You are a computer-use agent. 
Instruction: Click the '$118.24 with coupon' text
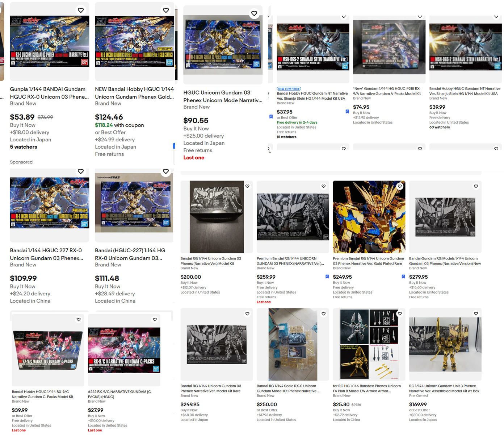pos(119,125)
